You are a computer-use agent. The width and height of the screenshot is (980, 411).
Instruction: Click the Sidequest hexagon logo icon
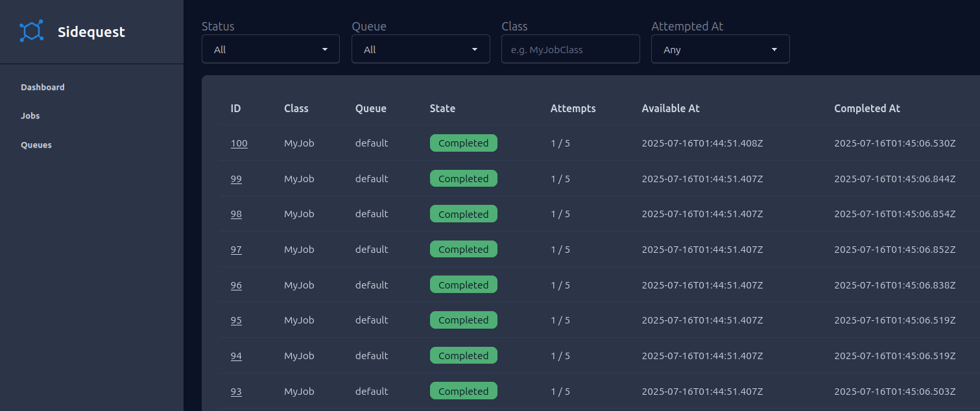point(31,31)
